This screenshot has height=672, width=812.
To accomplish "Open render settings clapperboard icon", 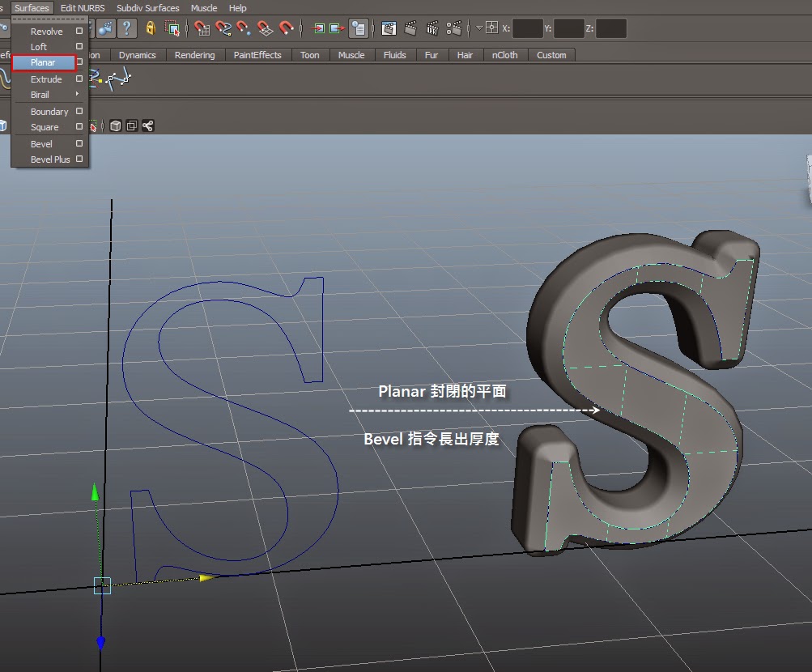I will pos(453,28).
